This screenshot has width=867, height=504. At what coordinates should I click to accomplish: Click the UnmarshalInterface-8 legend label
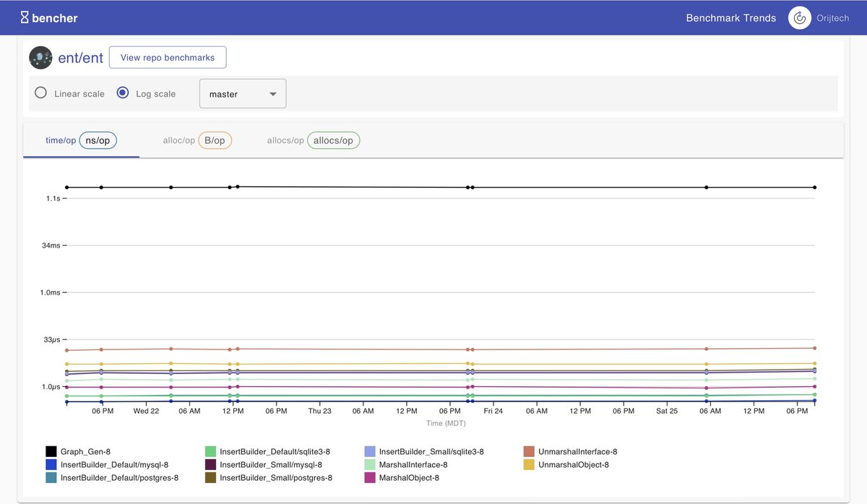coord(578,452)
